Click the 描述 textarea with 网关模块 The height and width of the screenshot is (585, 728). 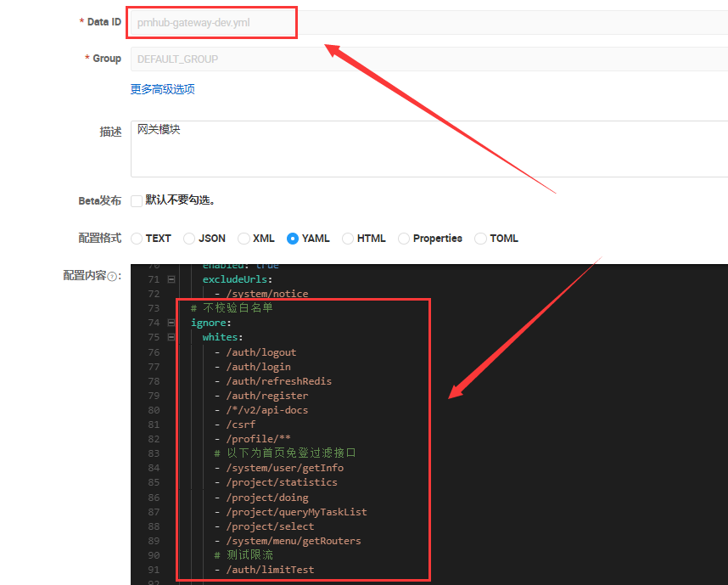(429, 149)
